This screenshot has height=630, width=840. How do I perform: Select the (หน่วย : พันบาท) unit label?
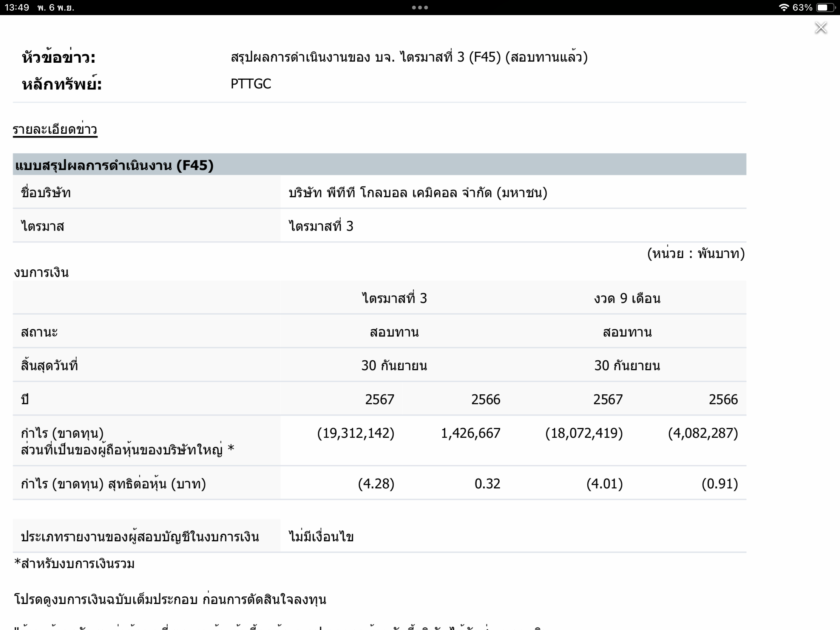pos(696,253)
